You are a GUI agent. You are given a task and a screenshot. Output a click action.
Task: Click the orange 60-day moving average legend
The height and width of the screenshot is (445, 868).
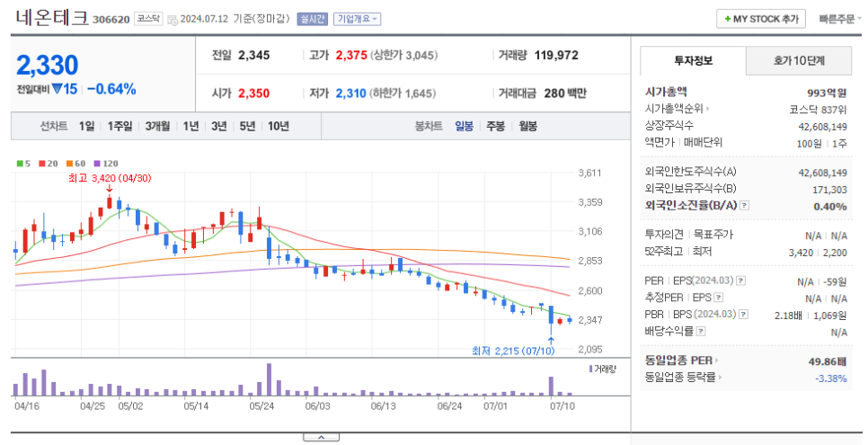click(76, 164)
